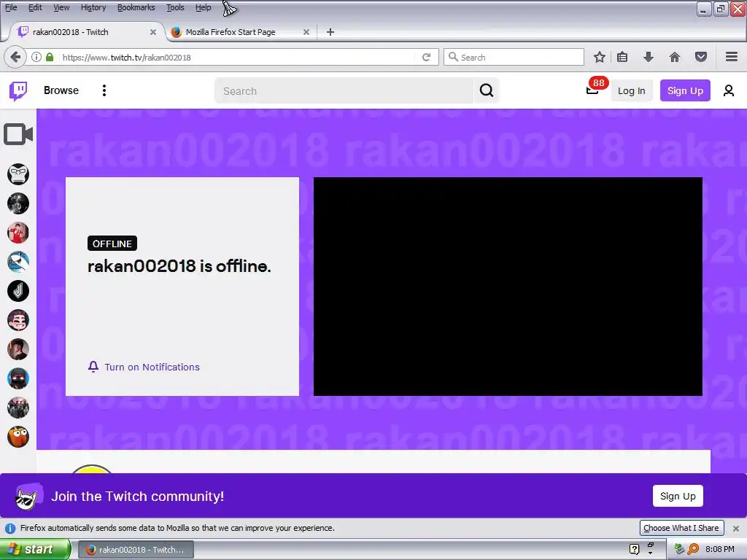Screen dimensions: 747x560
Task: Click the Pocket save icon
Action: coord(701,57)
